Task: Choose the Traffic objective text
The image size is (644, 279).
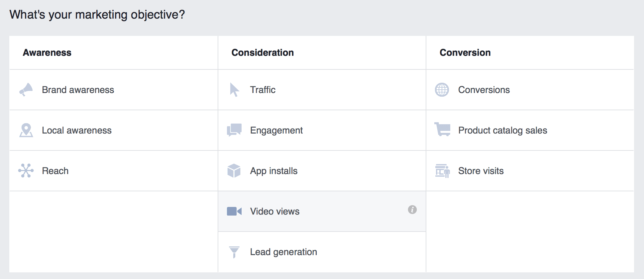Action: [x=263, y=90]
